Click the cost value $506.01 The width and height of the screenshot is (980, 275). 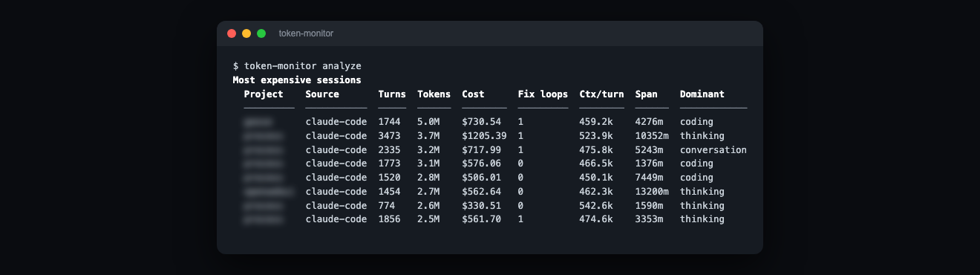(481, 178)
